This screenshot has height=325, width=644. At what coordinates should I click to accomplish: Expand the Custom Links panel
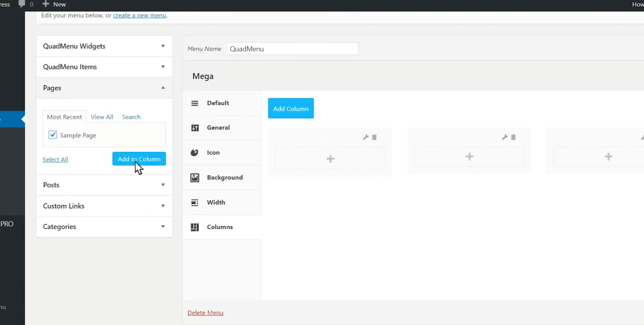(163, 206)
